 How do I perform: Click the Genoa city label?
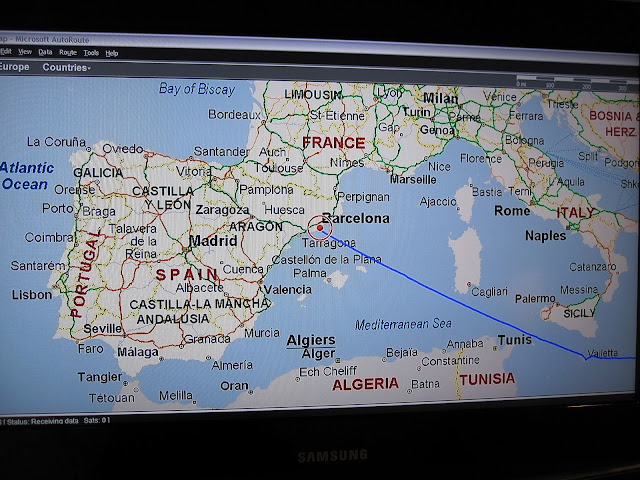coord(437,130)
